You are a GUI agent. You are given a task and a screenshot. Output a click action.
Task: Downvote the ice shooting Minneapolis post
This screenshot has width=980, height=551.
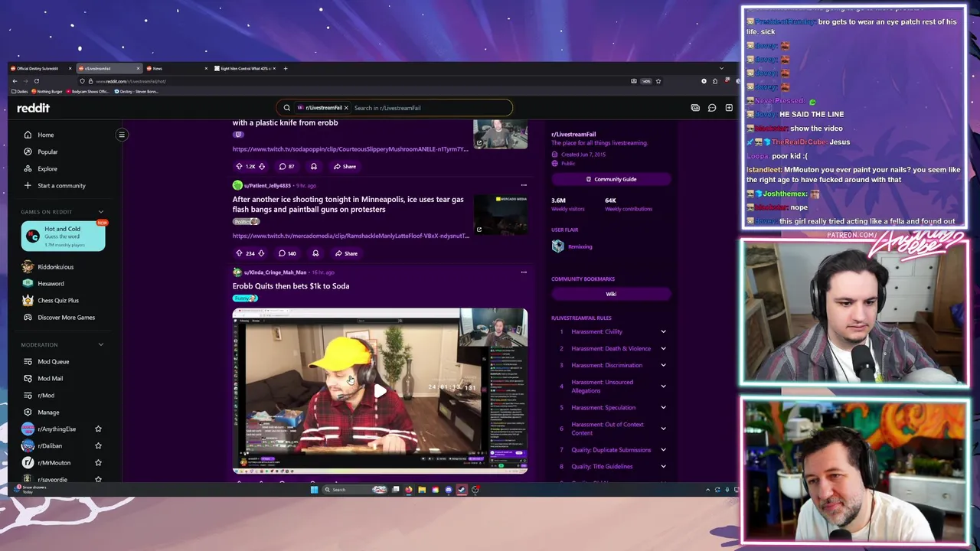click(261, 253)
